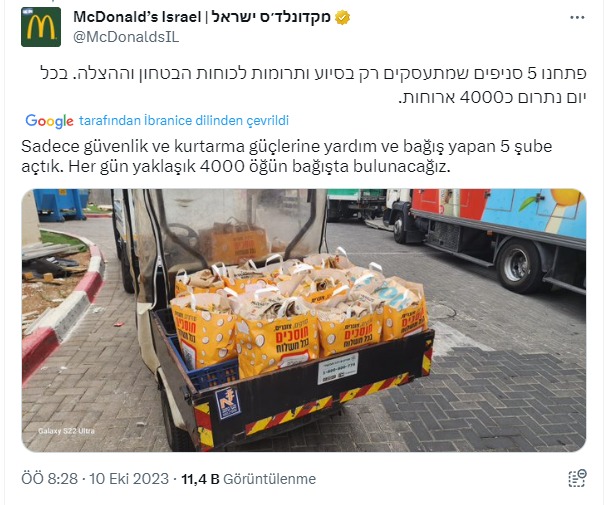Click the ÖÖ 8:28 timestamp
605x505 pixels.
coord(49,479)
